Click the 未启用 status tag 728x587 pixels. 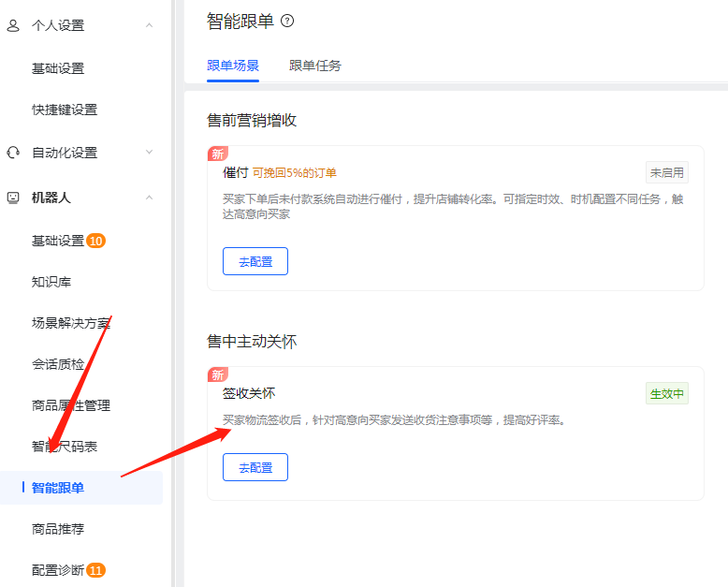(x=667, y=173)
